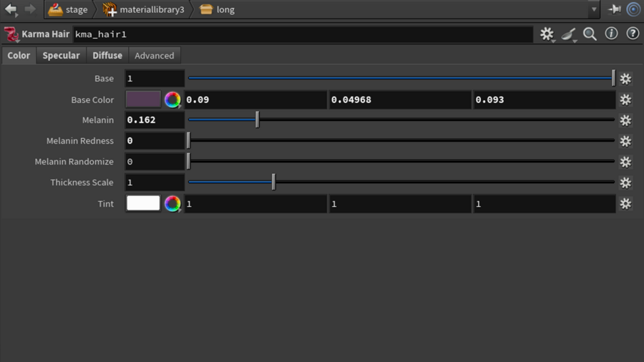
Task: Click the materiallibrary3 path segment
Action: pyautogui.click(x=143, y=9)
